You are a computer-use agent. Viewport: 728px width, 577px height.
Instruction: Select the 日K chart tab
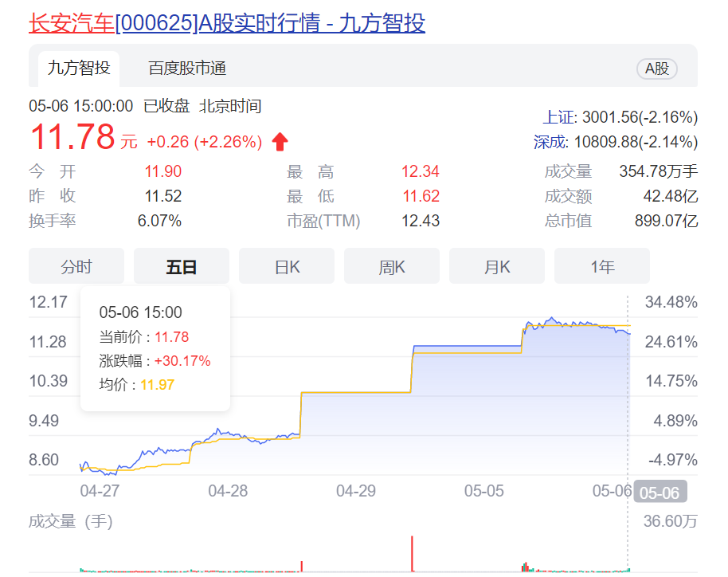pyautogui.click(x=287, y=266)
